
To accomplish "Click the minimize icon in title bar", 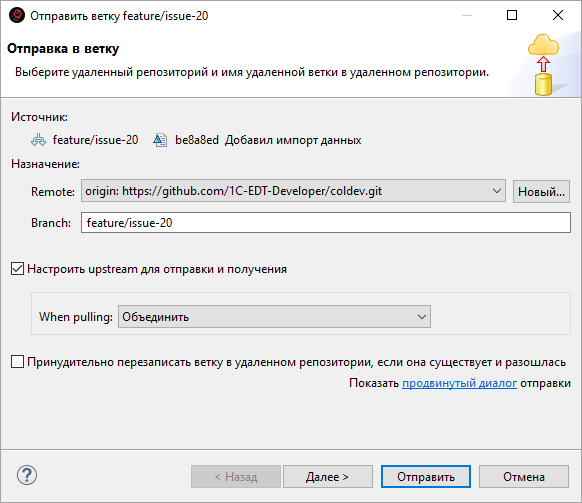I will 467,16.
